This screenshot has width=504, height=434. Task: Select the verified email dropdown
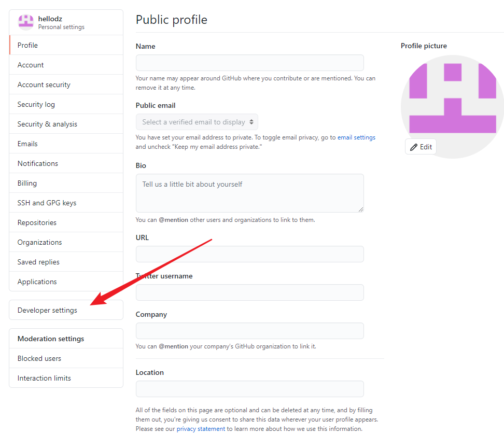tap(197, 122)
